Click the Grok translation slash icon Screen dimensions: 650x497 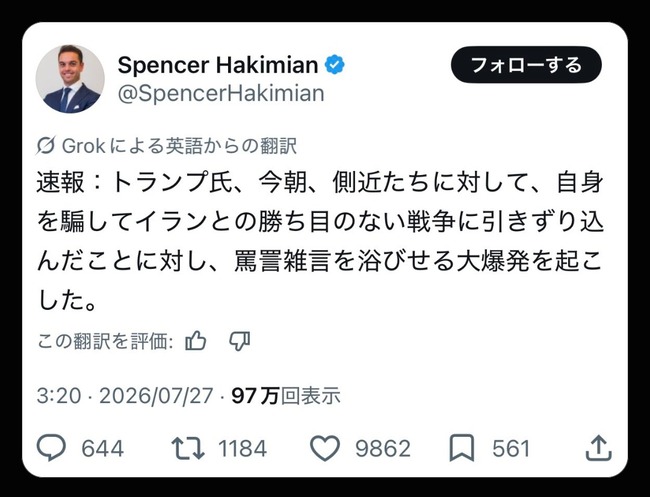pyautogui.click(x=45, y=146)
